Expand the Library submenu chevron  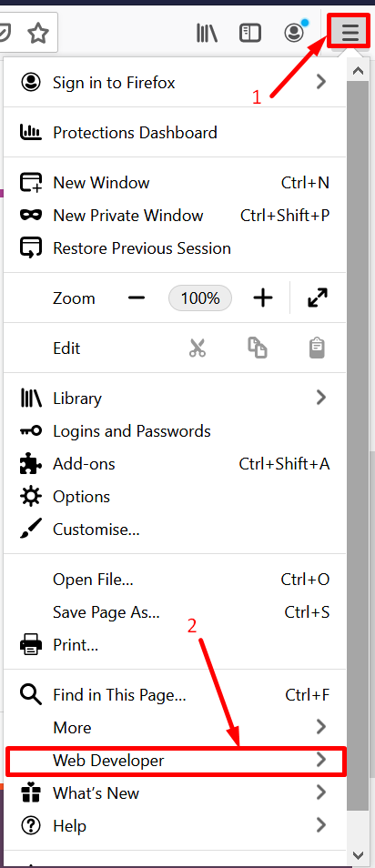[320, 398]
